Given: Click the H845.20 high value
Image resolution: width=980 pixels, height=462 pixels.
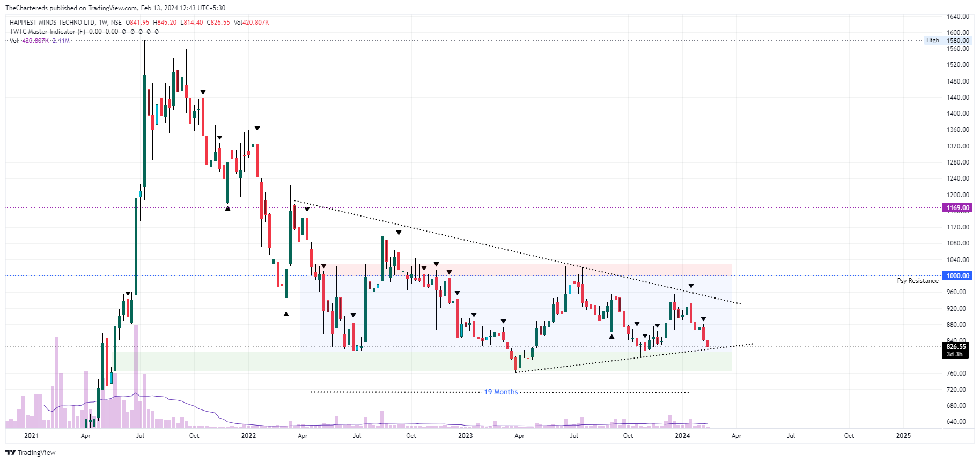Looking at the screenshot, I should pos(165,23).
